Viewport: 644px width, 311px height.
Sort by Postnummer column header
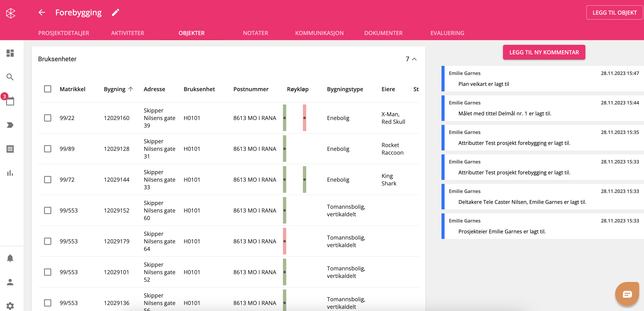coord(251,89)
